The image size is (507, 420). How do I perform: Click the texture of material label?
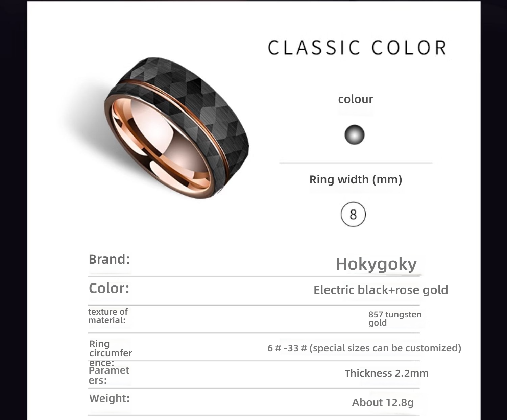click(x=108, y=316)
